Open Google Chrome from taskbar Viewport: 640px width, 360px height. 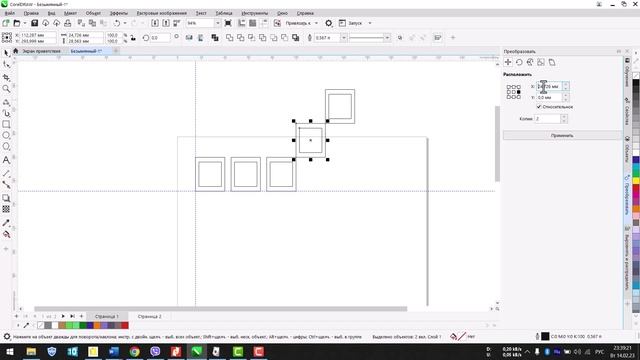pyautogui.click(x=134, y=351)
